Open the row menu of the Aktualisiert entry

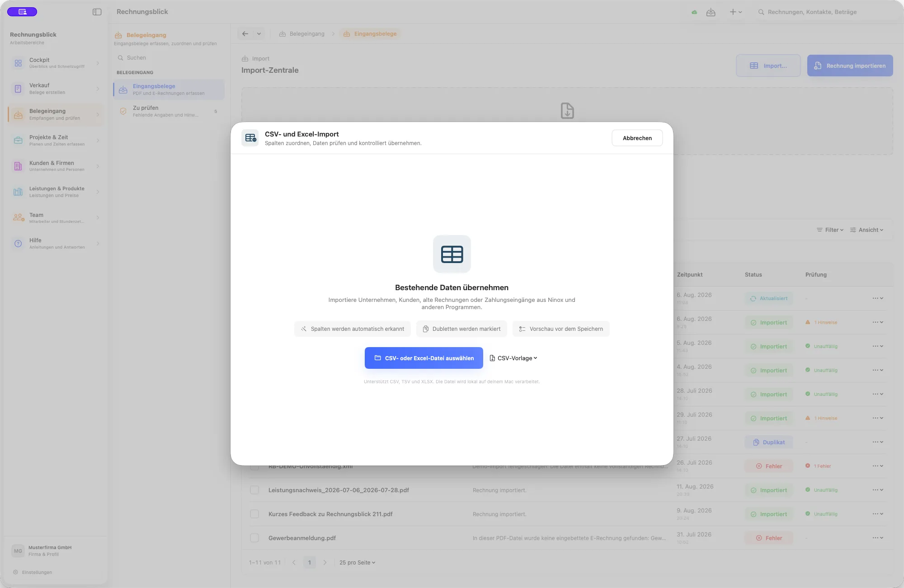click(878, 298)
